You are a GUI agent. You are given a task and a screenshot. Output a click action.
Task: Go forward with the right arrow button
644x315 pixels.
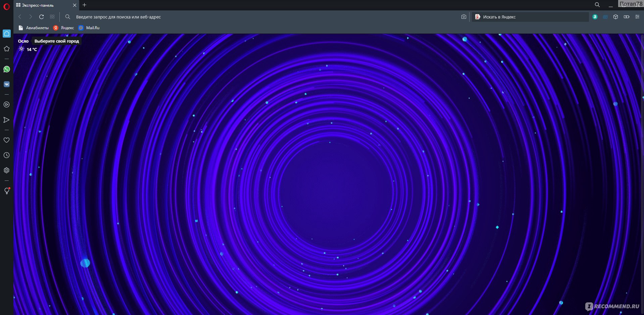coord(31,17)
